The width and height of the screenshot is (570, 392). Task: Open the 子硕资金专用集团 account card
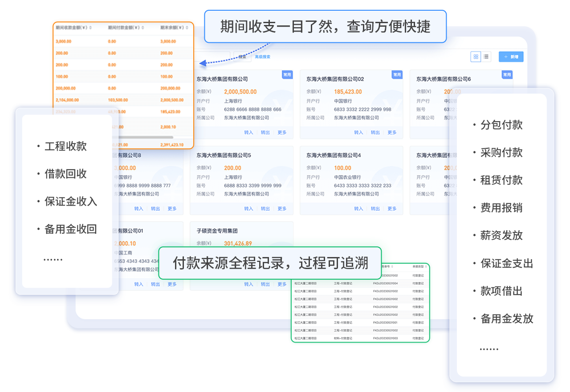217,231
